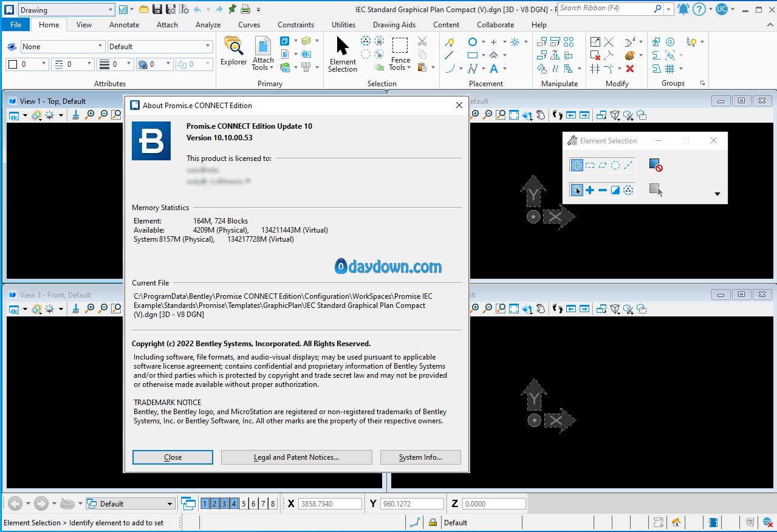Toggle view 8 button in view group bar
This screenshot has width=777, height=532.
click(x=273, y=503)
